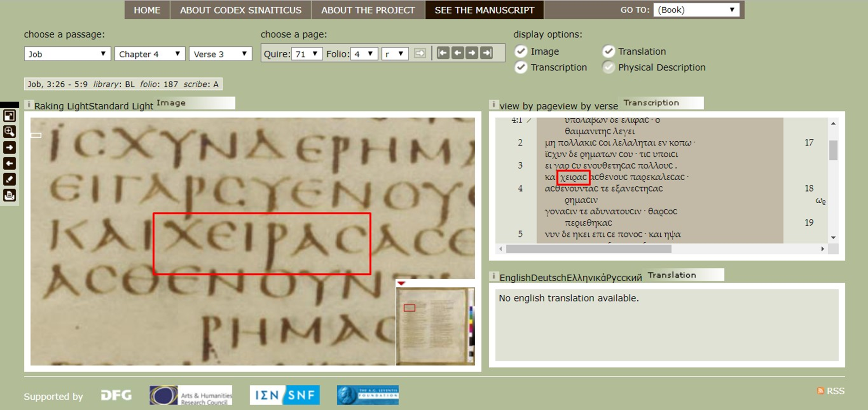Open the Verse 3 dropdown
Viewport: 868px width, 410px height.
(x=221, y=54)
